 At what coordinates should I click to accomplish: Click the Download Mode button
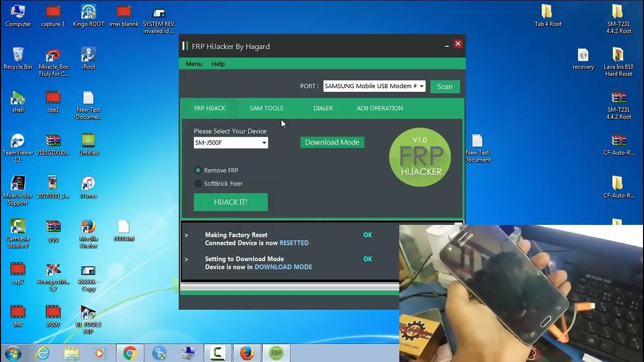click(x=332, y=142)
